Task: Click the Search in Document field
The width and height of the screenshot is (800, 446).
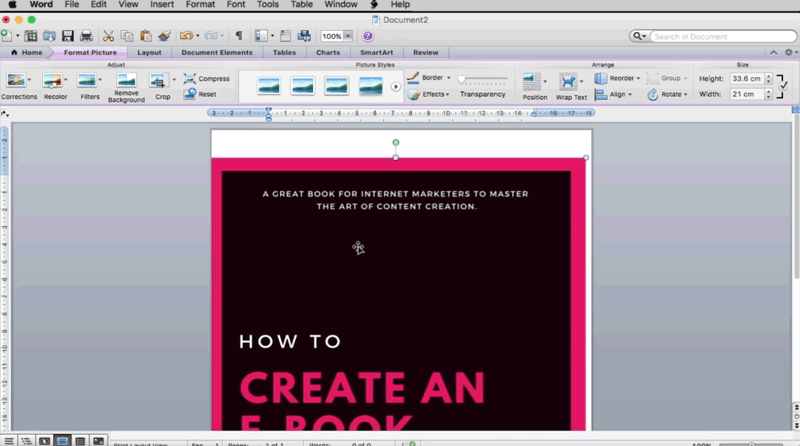Action: 712,36
